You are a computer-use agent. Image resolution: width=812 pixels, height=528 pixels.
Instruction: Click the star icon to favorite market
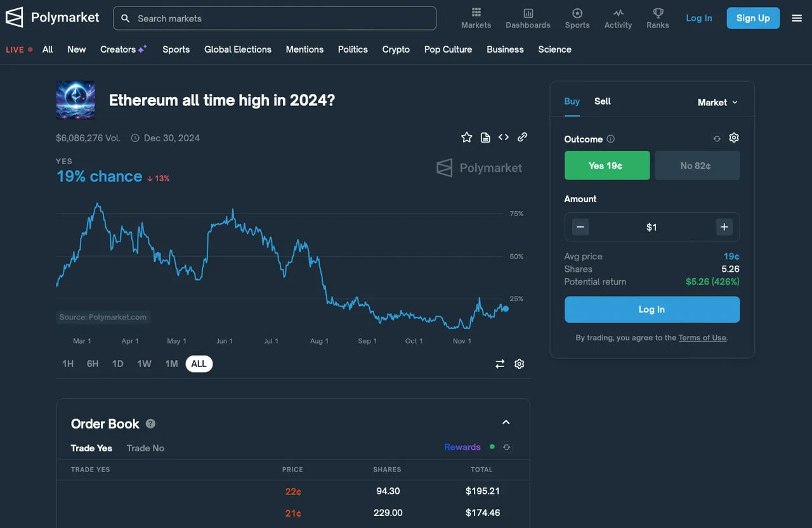467,138
